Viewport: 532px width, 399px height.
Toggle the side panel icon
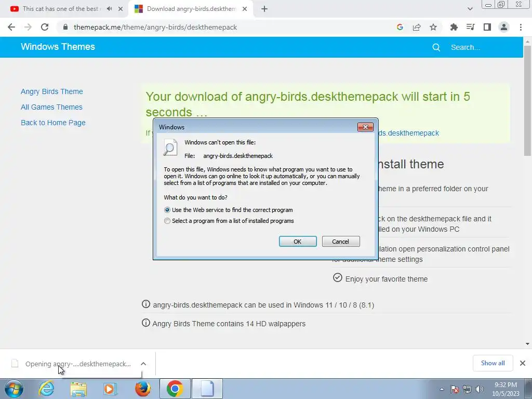pyautogui.click(x=487, y=27)
